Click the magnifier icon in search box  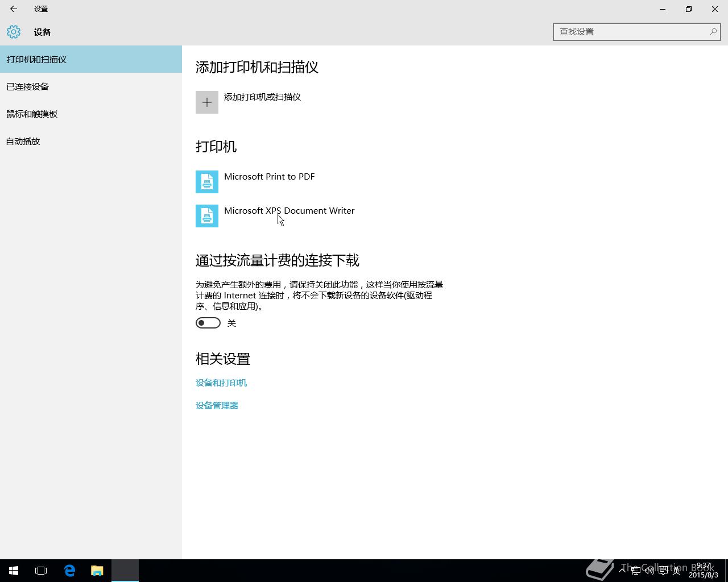click(713, 32)
